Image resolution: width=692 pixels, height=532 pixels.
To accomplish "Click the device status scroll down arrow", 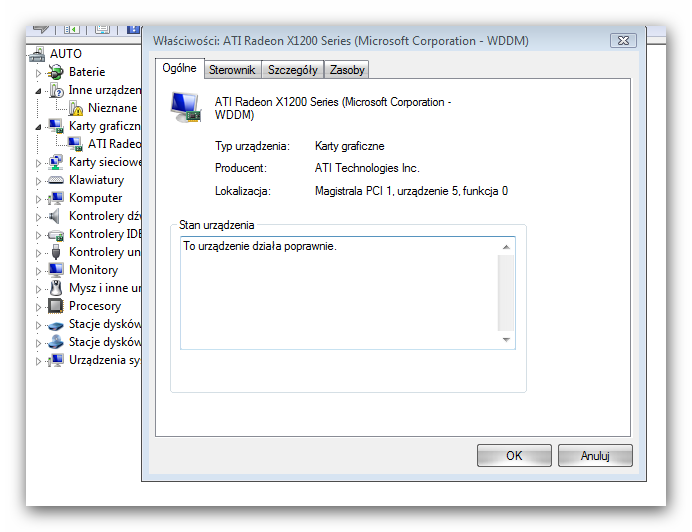I will pyautogui.click(x=506, y=340).
